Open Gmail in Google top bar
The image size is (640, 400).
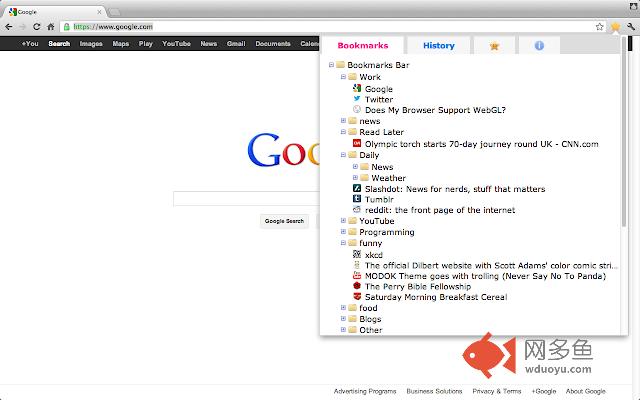point(236,43)
